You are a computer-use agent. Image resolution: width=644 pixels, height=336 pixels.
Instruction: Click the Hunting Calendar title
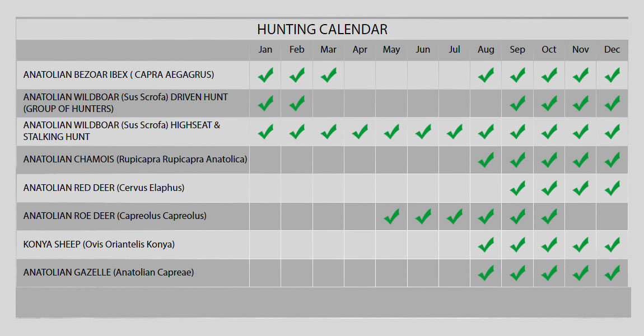click(x=322, y=29)
